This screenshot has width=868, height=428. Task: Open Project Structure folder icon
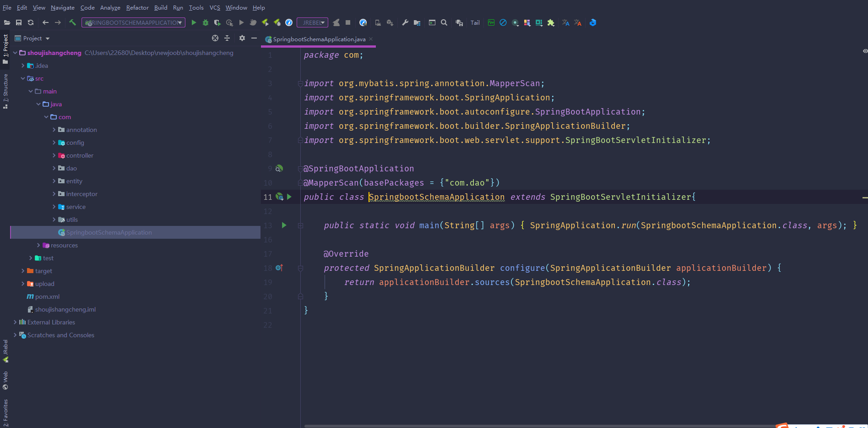pos(417,22)
